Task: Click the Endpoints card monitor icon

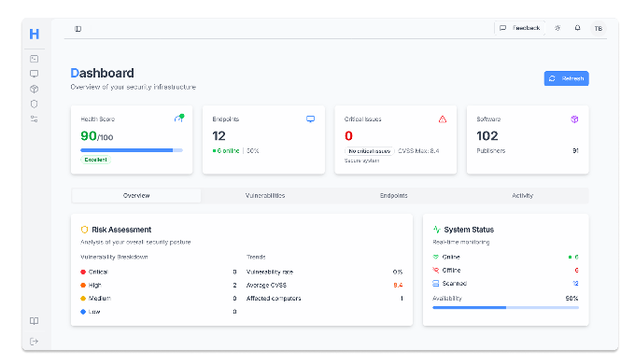Action: [310, 119]
